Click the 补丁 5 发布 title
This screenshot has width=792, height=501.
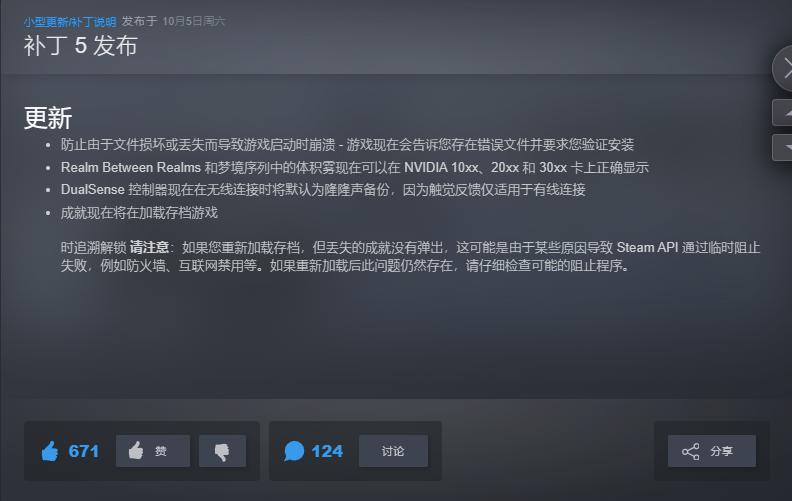(80, 45)
